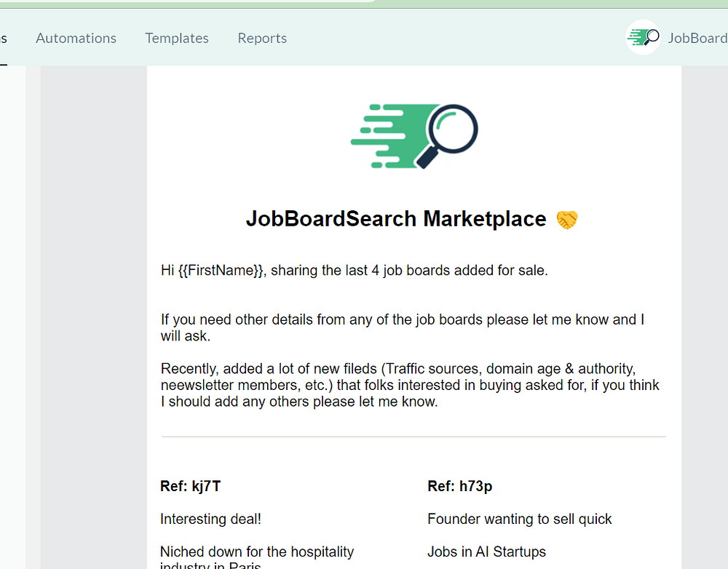Click the paragraph starting "Recently, added a lot"
This screenshot has width=728, height=569.
point(410,385)
